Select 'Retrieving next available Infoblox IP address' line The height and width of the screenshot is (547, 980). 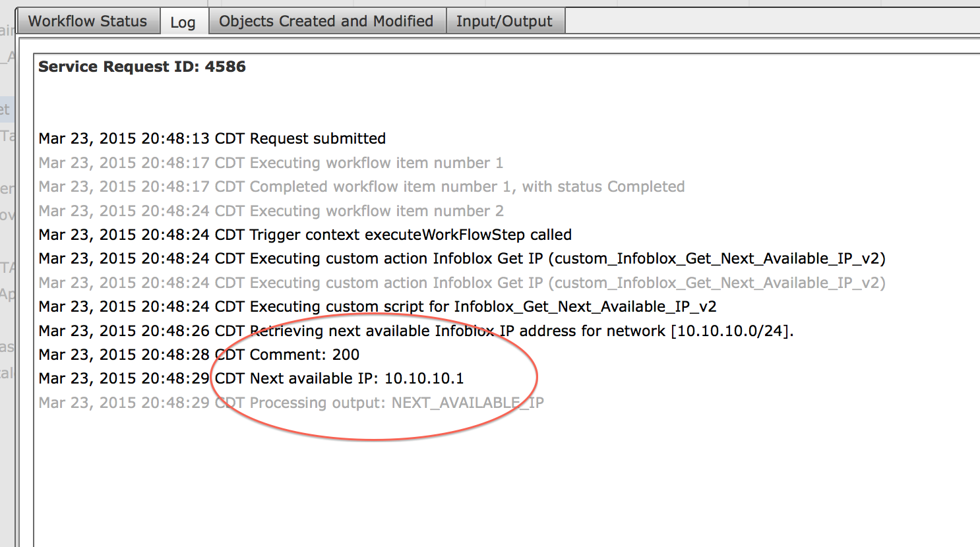tap(416, 331)
